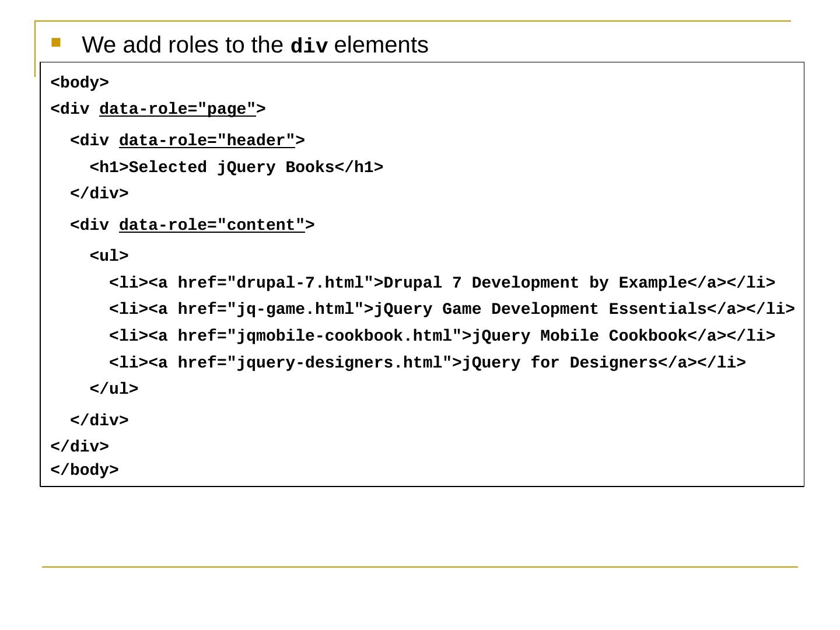Click the closing </body> tag

pos(85,470)
